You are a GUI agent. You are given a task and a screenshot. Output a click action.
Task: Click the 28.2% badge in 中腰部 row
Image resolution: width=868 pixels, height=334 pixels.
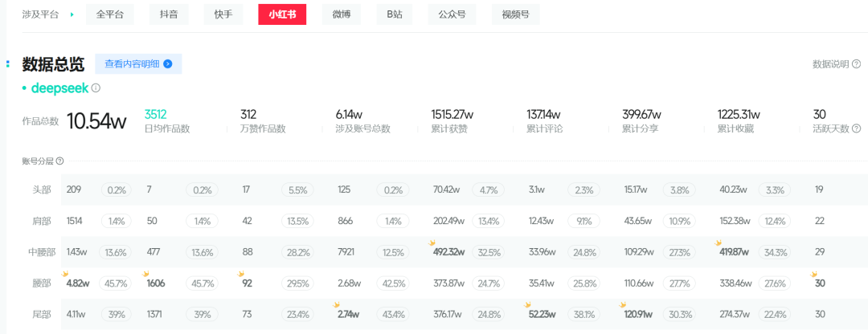point(298,252)
